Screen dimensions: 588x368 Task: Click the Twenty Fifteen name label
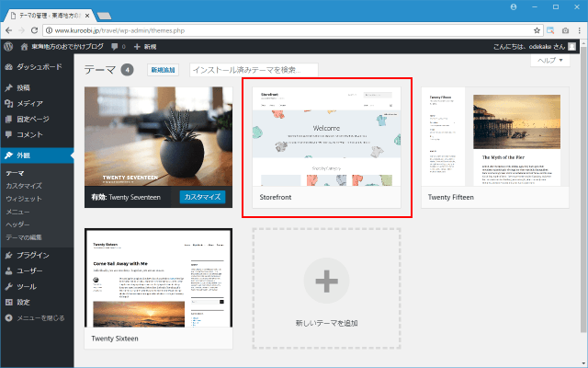coord(451,197)
